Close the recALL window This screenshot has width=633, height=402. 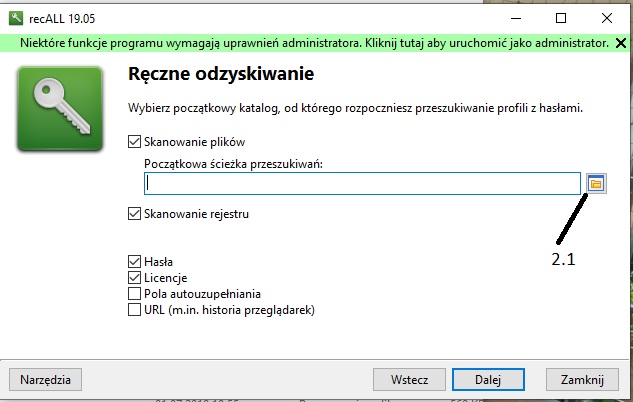coord(607,18)
